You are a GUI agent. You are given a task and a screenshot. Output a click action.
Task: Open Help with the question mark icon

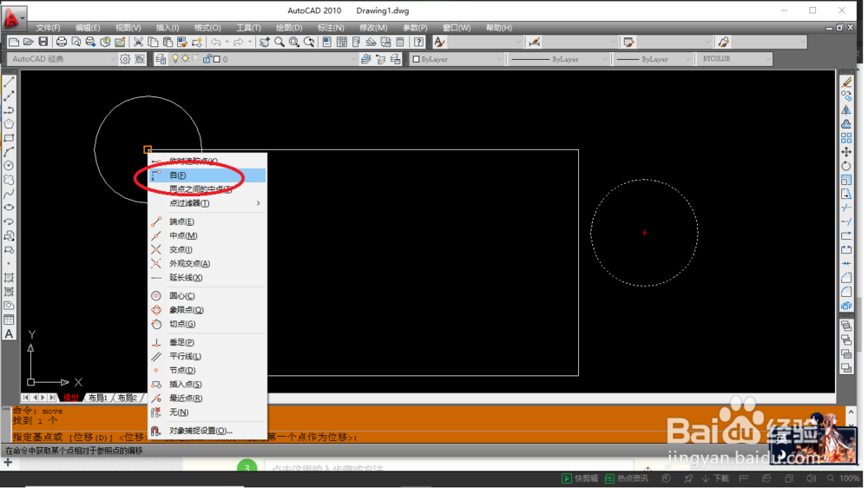[x=419, y=42]
